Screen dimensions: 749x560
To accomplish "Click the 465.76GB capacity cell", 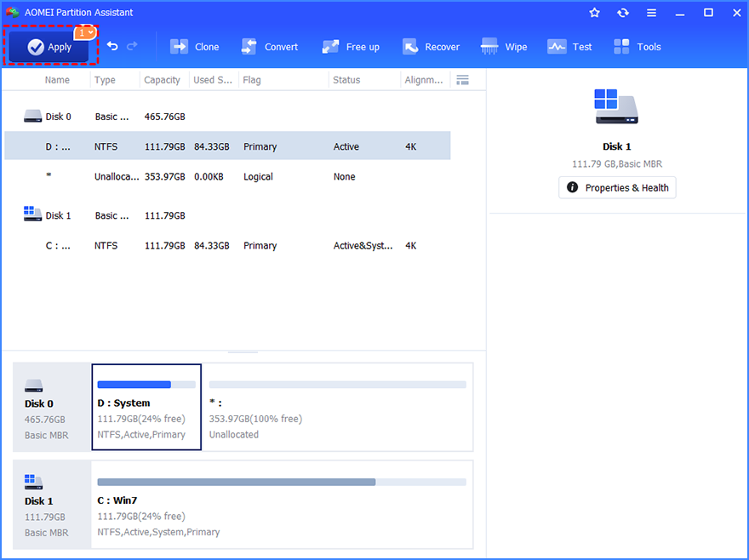I will tap(165, 117).
